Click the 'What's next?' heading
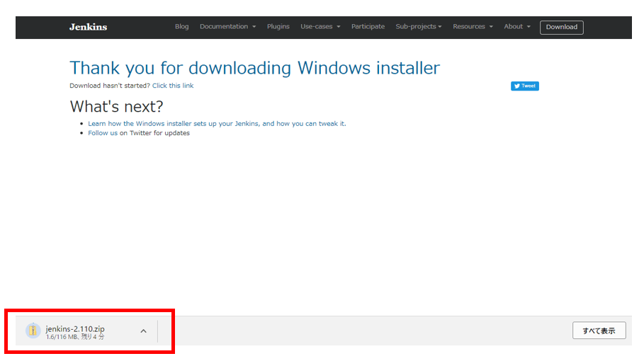This screenshot has height=361, width=644. 117,107
